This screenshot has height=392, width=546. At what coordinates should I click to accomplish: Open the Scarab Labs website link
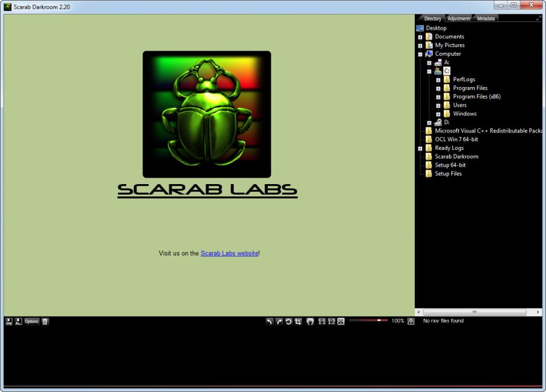[x=229, y=253]
